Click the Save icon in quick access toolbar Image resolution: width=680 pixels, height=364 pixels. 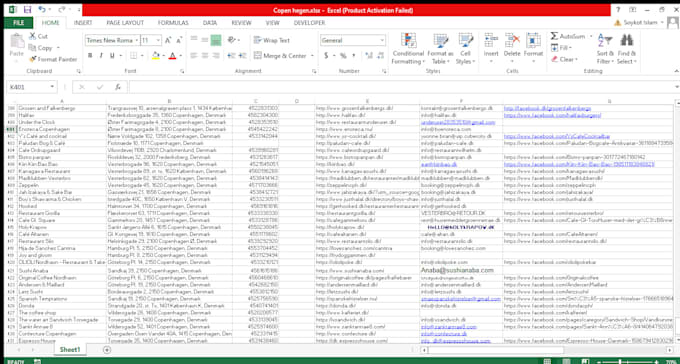point(27,10)
